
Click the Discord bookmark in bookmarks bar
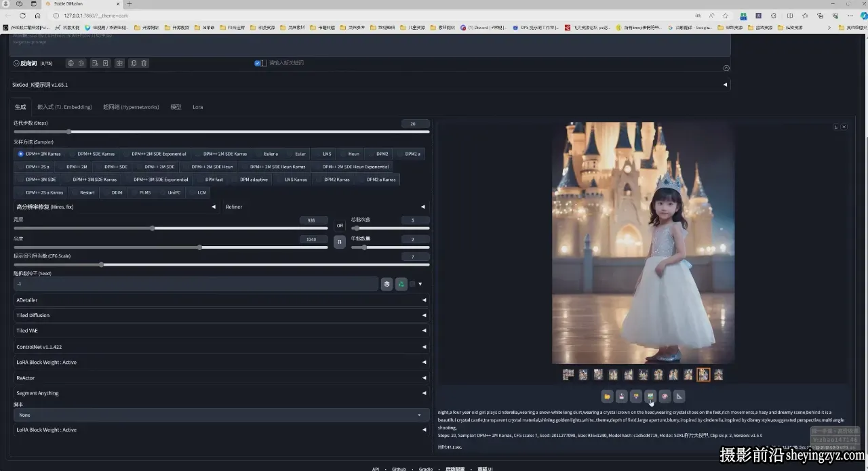pos(484,28)
